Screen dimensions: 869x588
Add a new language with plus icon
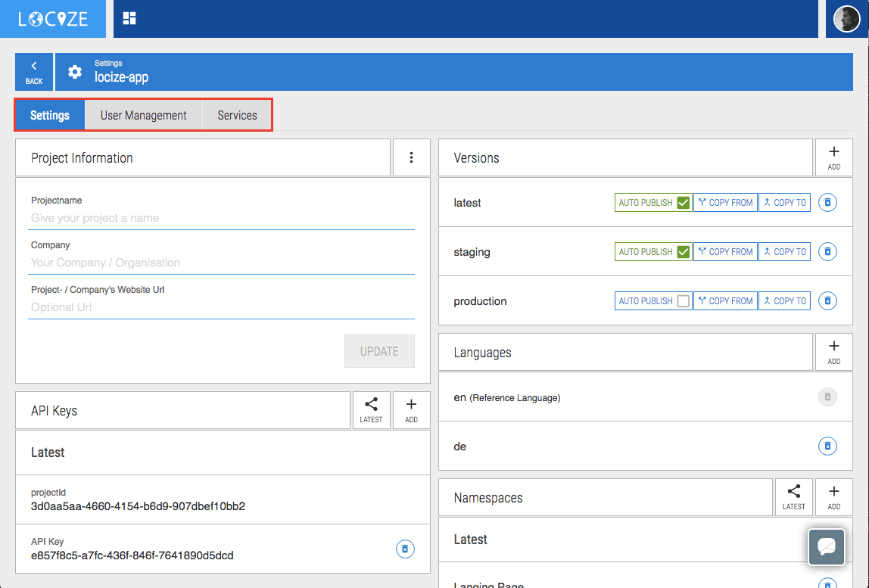833,352
